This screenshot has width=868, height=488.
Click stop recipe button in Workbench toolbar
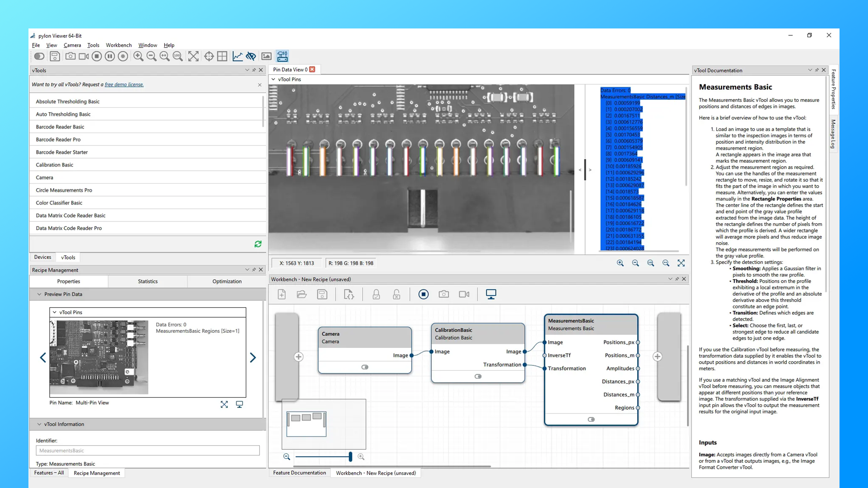423,294
